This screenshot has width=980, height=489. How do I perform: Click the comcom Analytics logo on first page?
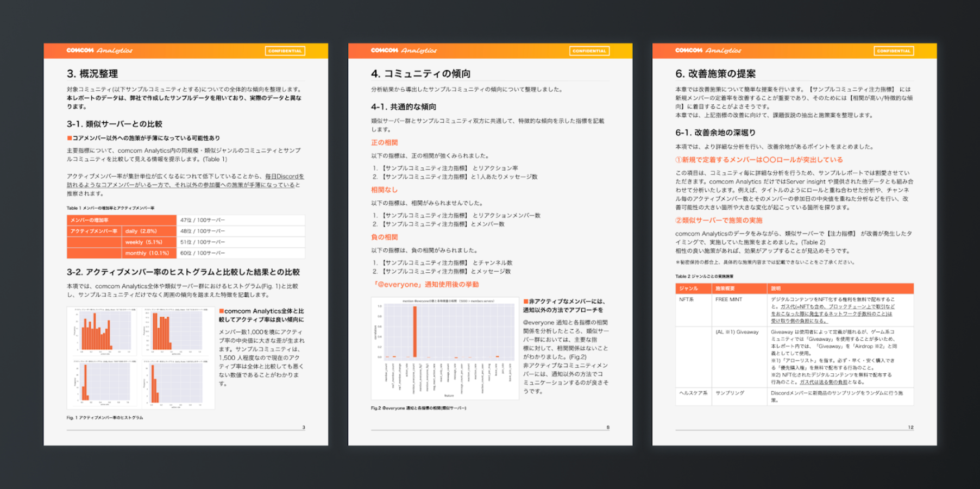click(x=99, y=51)
